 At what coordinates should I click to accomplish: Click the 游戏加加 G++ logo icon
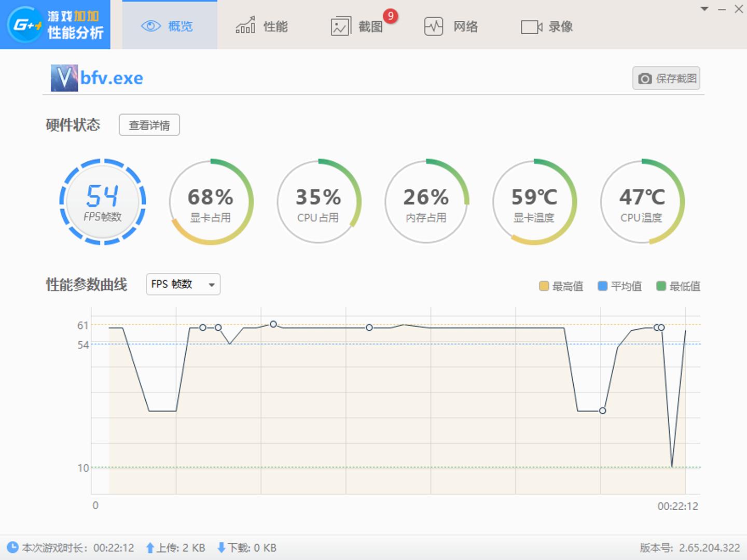pyautogui.click(x=26, y=24)
